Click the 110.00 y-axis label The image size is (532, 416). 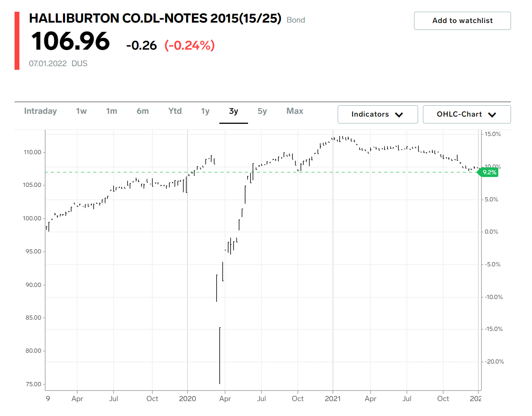coord(32,152)
